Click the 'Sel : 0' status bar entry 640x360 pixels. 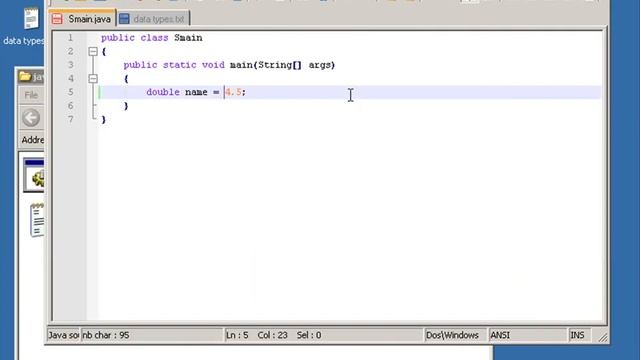[309, 335]
